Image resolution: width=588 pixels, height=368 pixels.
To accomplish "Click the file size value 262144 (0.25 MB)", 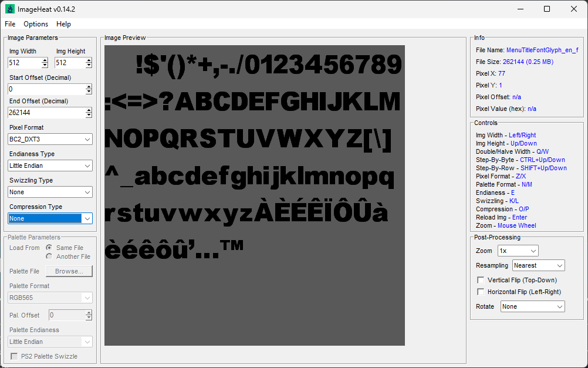I will point(528,62).
